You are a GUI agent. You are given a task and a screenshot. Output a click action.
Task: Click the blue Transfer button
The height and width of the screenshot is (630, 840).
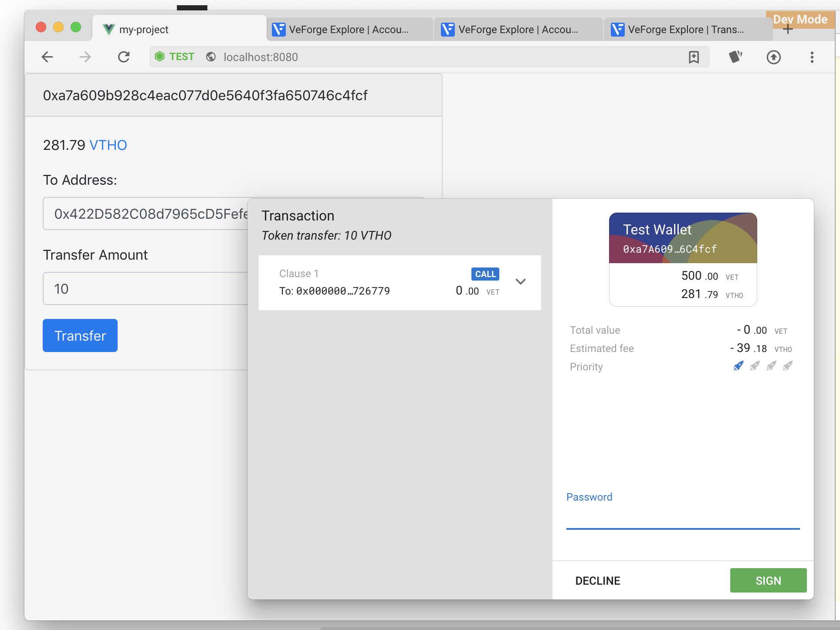tap(80, 335)
